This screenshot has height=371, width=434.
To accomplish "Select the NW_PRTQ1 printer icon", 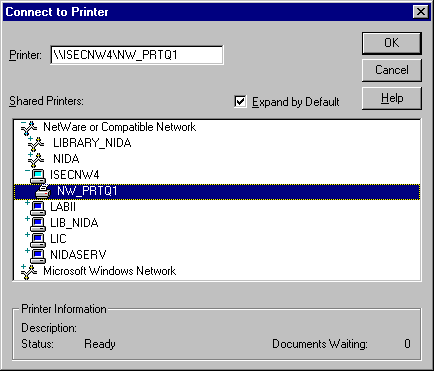I will pos(43,191).
